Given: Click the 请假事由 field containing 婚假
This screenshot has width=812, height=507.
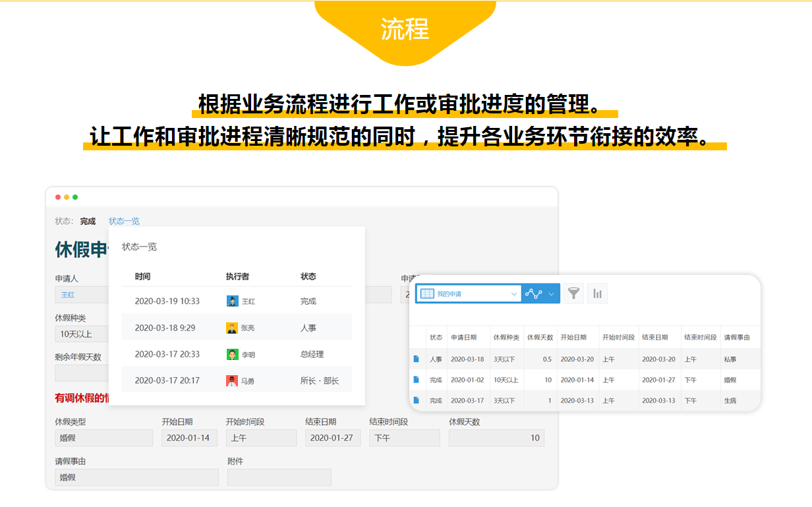Looking at the screenshot, I should (136, 477).
